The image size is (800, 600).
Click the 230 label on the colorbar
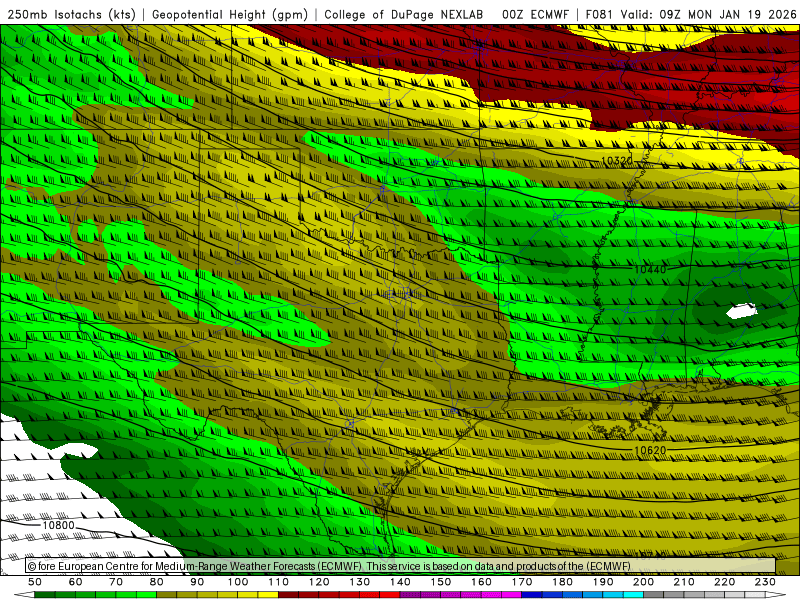coord(765,582)
